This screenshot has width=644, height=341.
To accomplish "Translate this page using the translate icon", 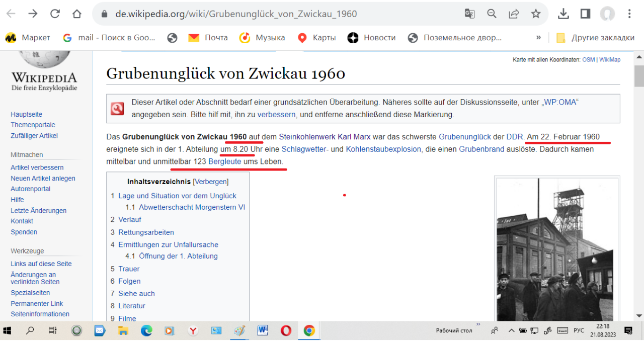I will pyautogui.click(x=469, y=14).
